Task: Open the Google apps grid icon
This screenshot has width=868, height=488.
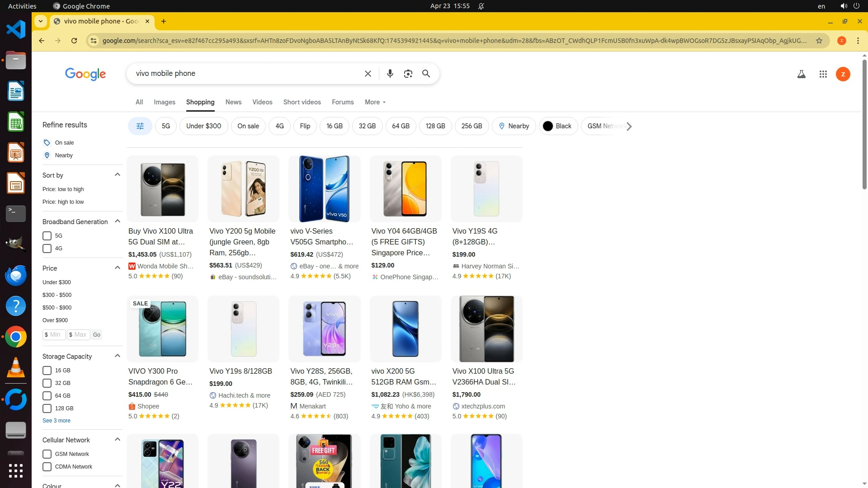Action: coord(823,75)
